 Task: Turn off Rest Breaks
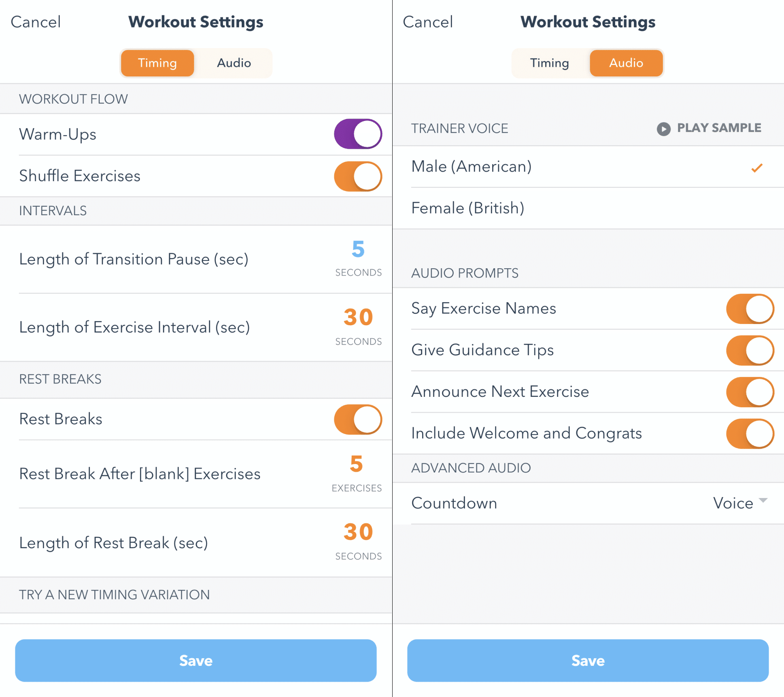[357, 419]
